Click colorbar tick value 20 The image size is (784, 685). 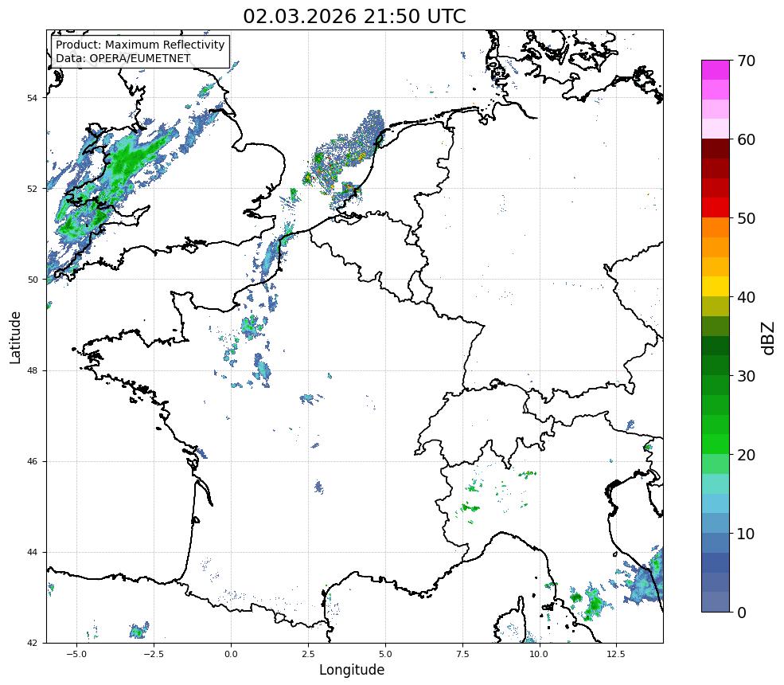[x=746, y=456]
